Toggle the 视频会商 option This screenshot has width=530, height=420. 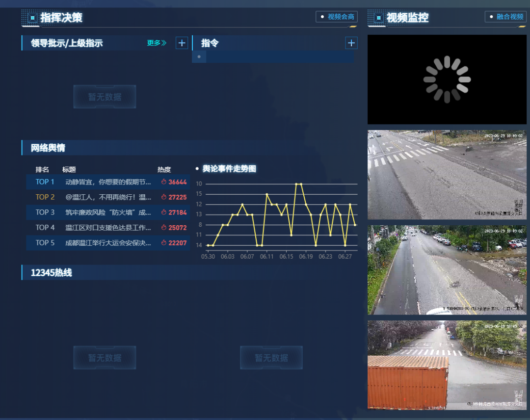pyautogui.click(x=337, y=17)
